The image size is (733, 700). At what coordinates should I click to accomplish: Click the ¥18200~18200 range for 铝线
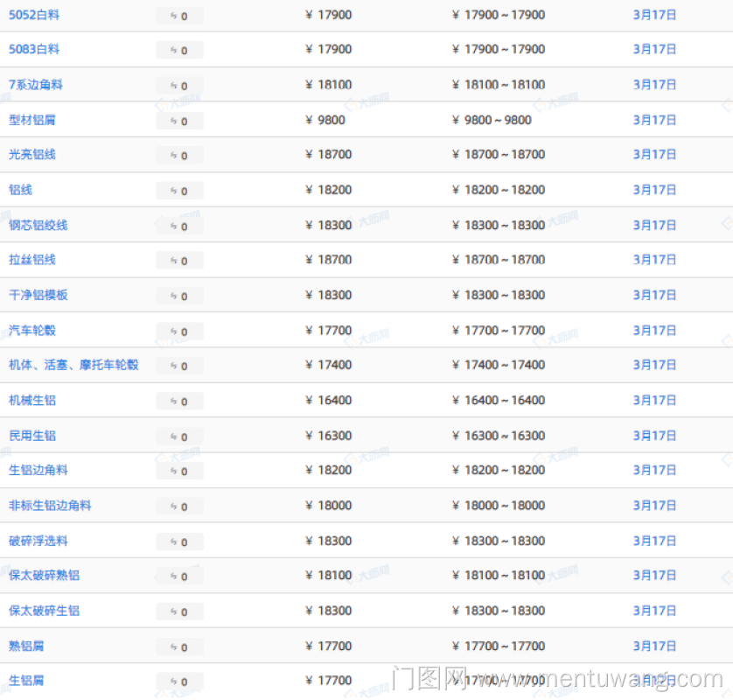point(499,190)
